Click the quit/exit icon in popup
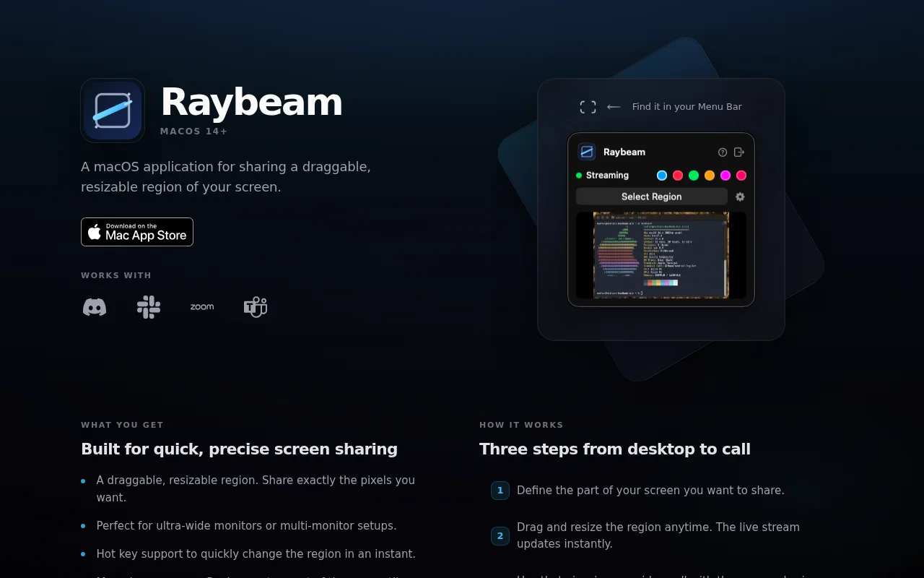 point(739,152)
